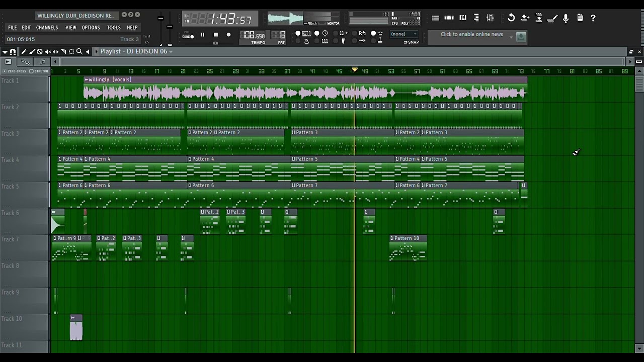Open the help question-mark icon
644x362 pixels.
(593, 18)
